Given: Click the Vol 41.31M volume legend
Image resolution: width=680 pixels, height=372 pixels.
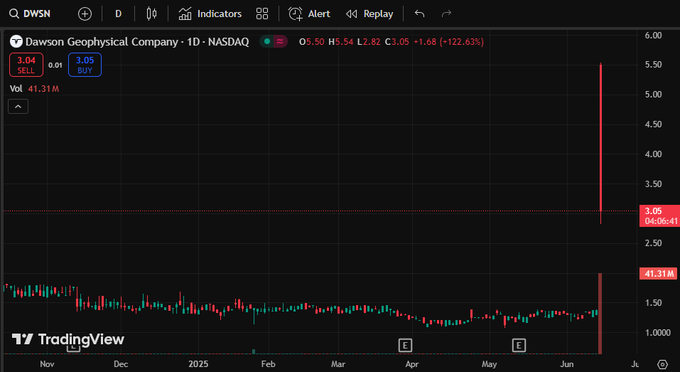Looking at the screenshot, I should point(34,88).
